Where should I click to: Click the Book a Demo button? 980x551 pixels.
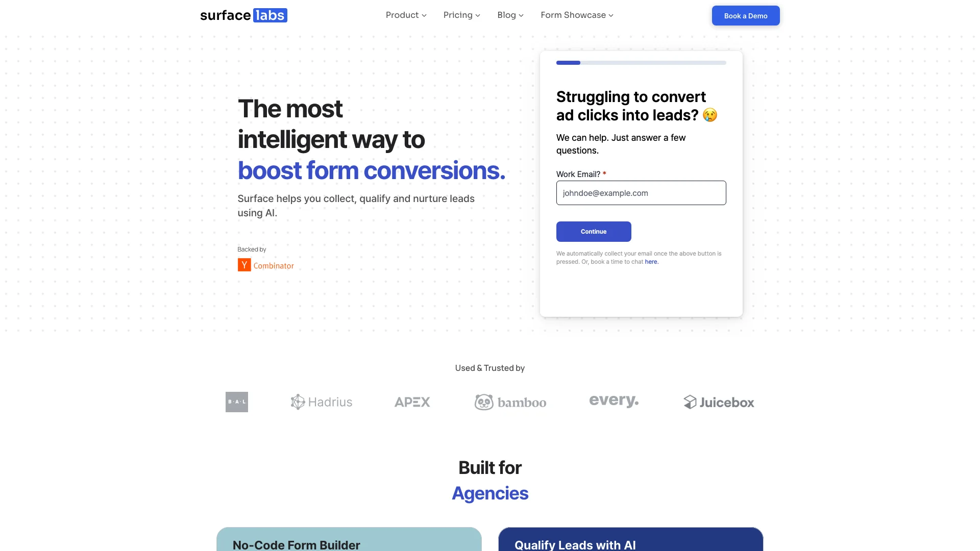pyautogui.click(x=746, y=15)
